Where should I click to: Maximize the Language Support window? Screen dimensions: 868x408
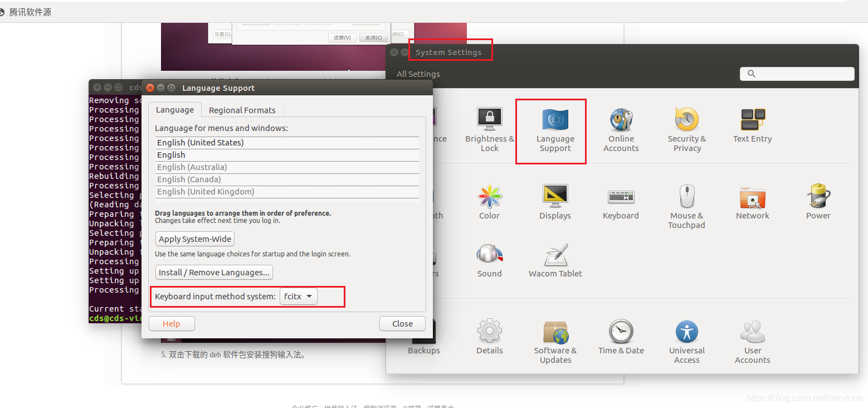[x=171, y=88]
